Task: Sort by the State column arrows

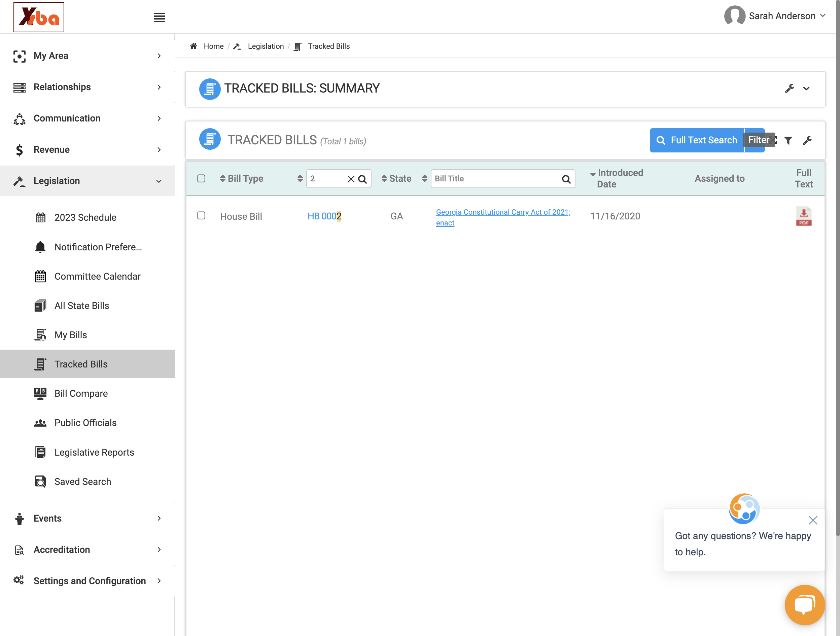Action: (x=384, y=178)
